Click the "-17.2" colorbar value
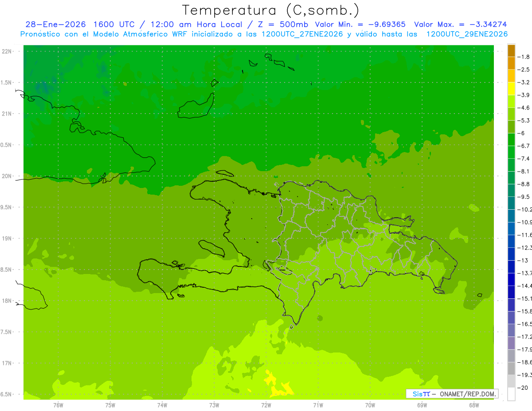Viewport: 532px width, 411px height. click(x=525, y=337)
